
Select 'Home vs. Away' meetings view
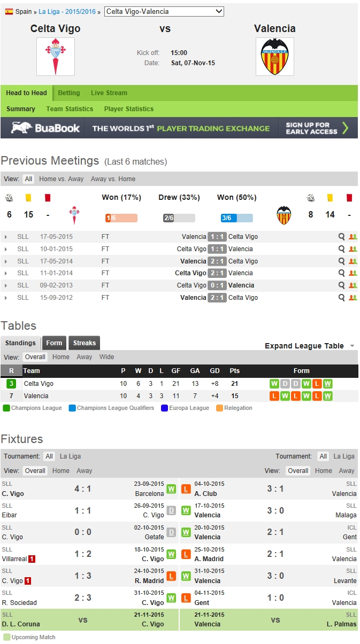(x=62, y=179)
